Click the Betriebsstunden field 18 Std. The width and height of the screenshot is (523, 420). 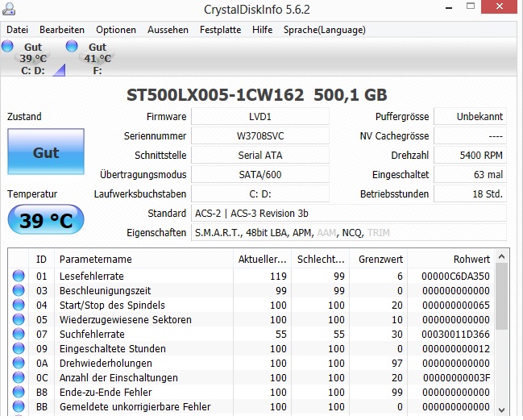click(x=470, y=193)
